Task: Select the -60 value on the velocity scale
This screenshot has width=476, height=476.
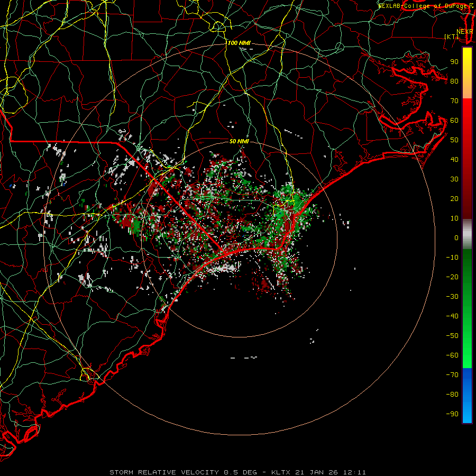Action: 452,355
